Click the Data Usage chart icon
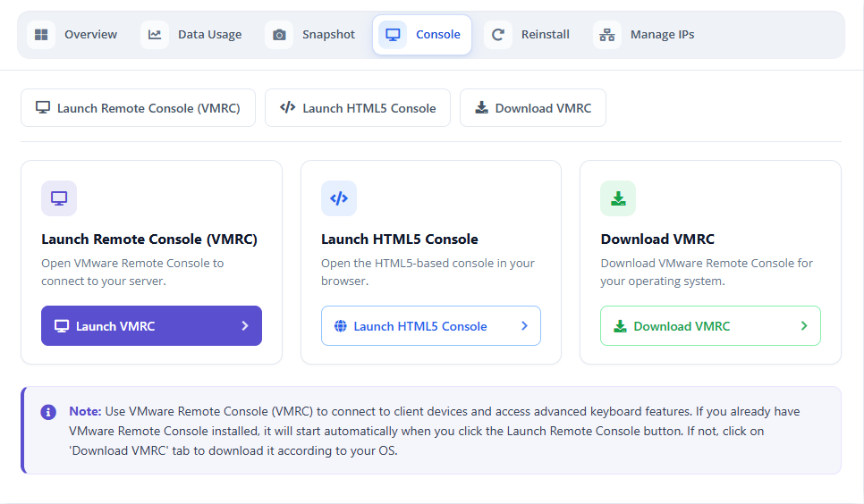 155,35
